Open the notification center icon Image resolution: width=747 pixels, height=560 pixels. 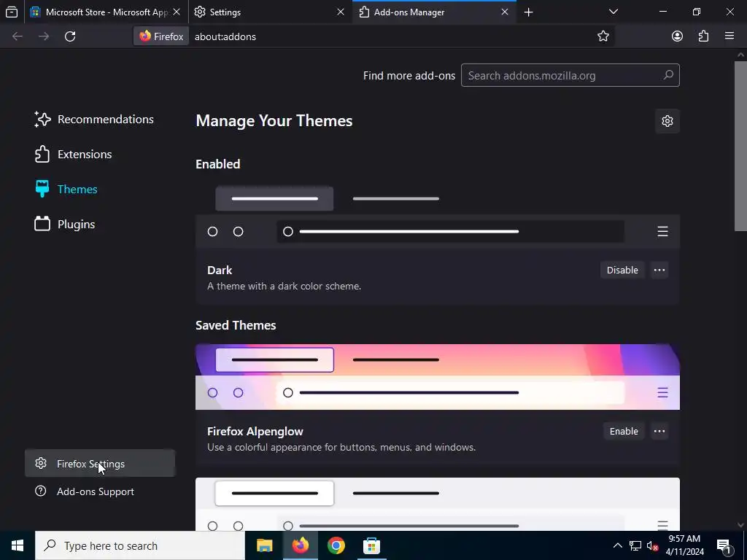[724, 545]
